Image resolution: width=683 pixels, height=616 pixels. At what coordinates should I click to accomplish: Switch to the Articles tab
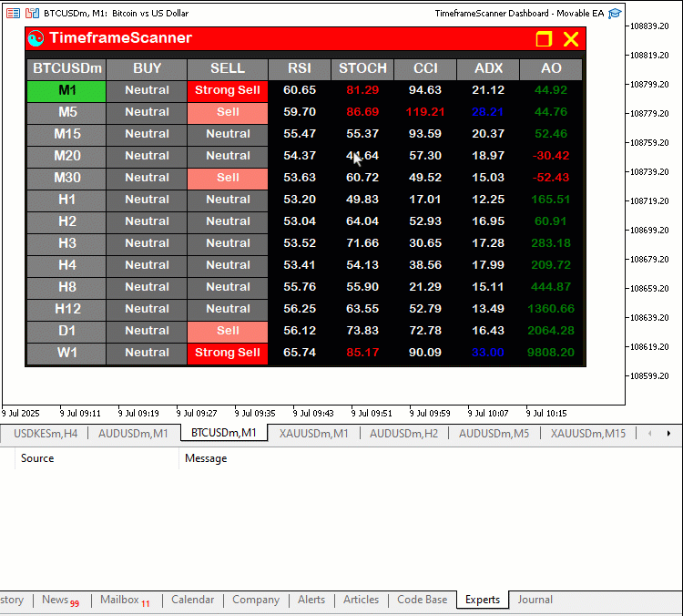click(361, 601)
